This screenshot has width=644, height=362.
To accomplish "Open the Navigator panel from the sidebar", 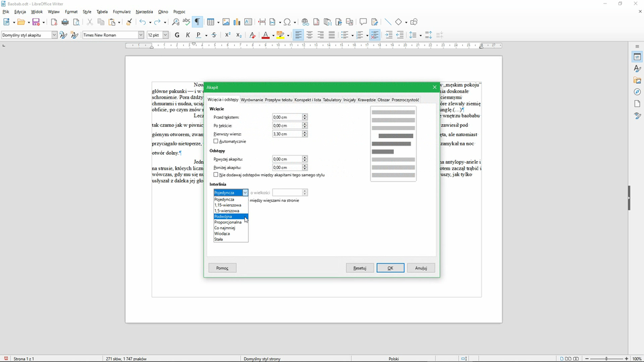I will pos(637,92).
